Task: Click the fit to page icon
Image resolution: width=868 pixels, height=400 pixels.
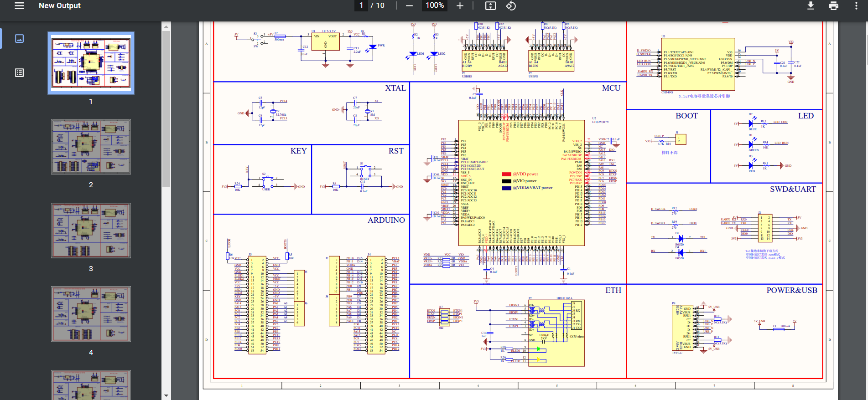Action: tap(490, 6)
